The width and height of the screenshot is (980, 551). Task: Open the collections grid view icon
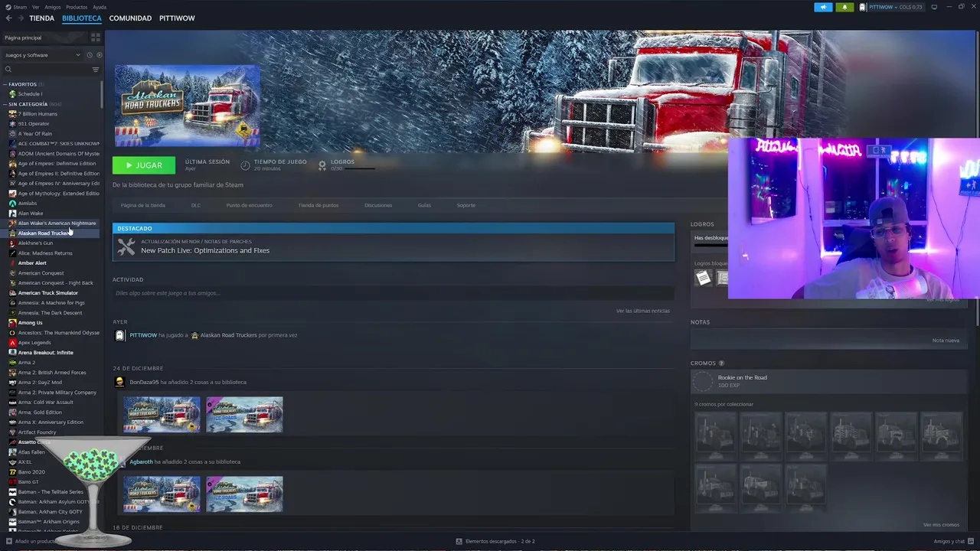point(96,37)
